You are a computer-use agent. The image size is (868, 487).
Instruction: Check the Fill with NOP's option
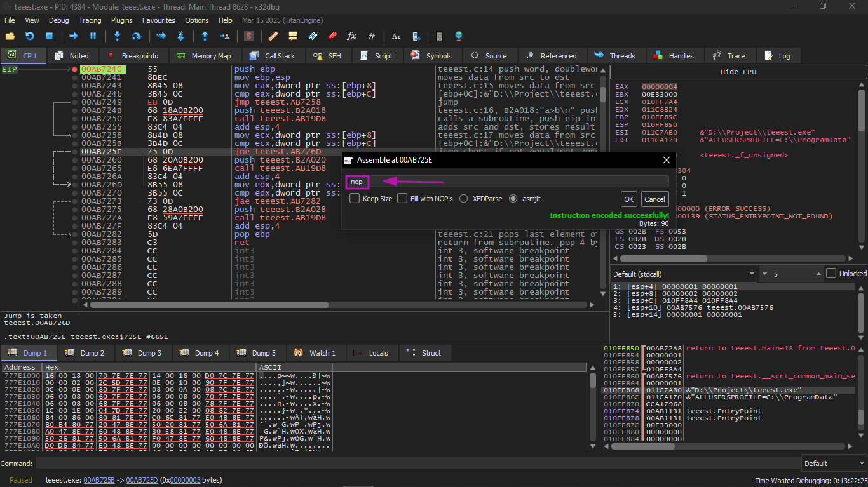(402, 199)
